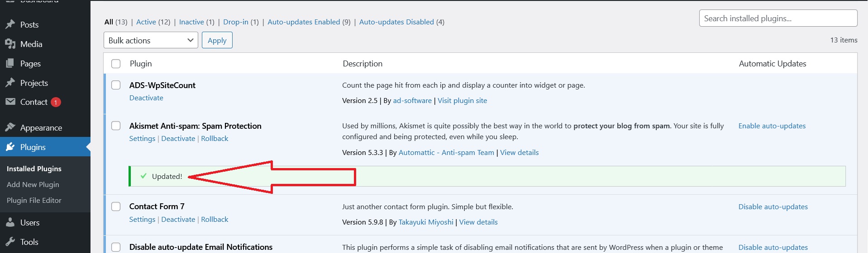This screenshot has height=253, width=868.
Task: Visit plugin site for ADS-WpSiteCount
Action: coord(462,100)
